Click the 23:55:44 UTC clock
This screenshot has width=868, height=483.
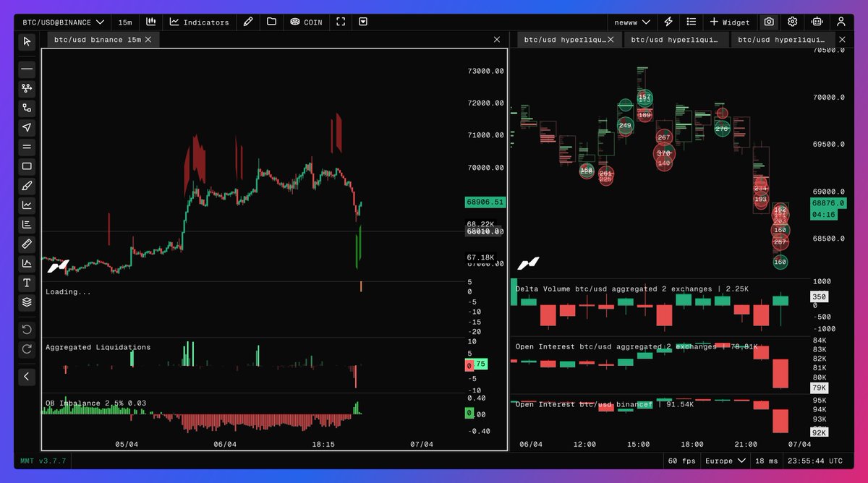(x=816, y=461)
